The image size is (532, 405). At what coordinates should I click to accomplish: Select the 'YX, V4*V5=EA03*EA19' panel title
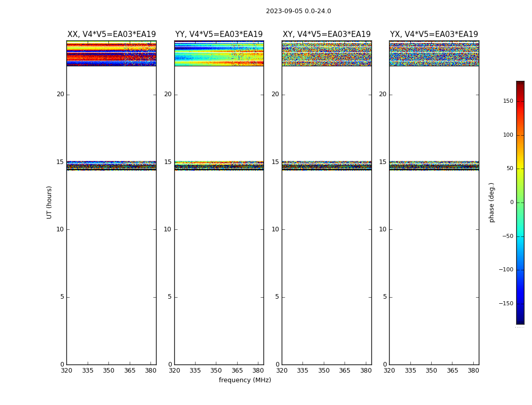pyautogui.click(x=434, y=34)
